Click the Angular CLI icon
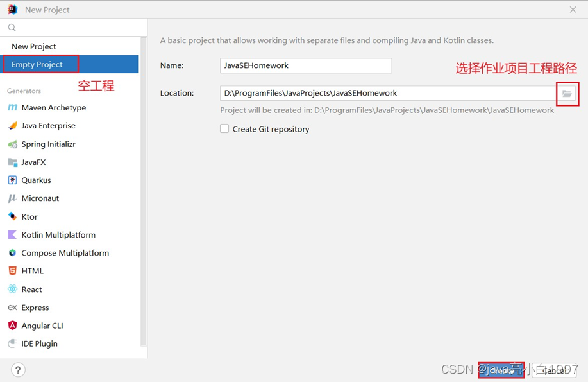 12,326
